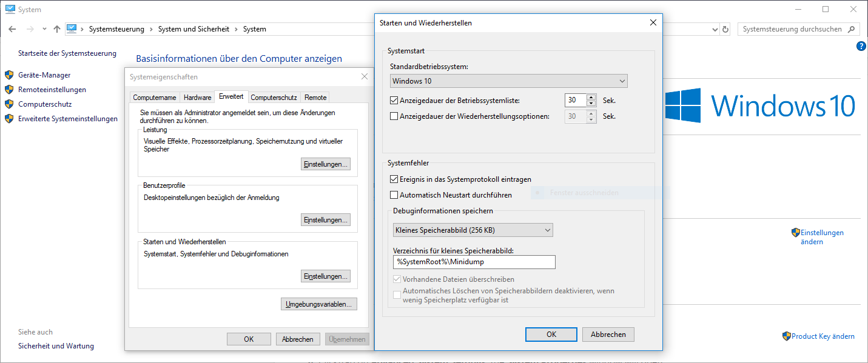The image size is (868, 363).
Task: Expand the chevron after Systemsteuerung breadcrumb
Action: tap(151, 29)
